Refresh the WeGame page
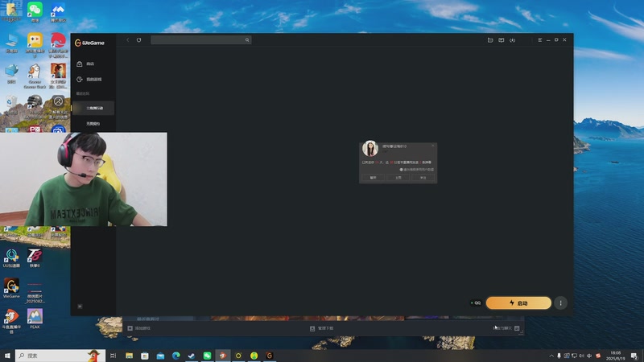644x362 pixels. coord(138,39)
